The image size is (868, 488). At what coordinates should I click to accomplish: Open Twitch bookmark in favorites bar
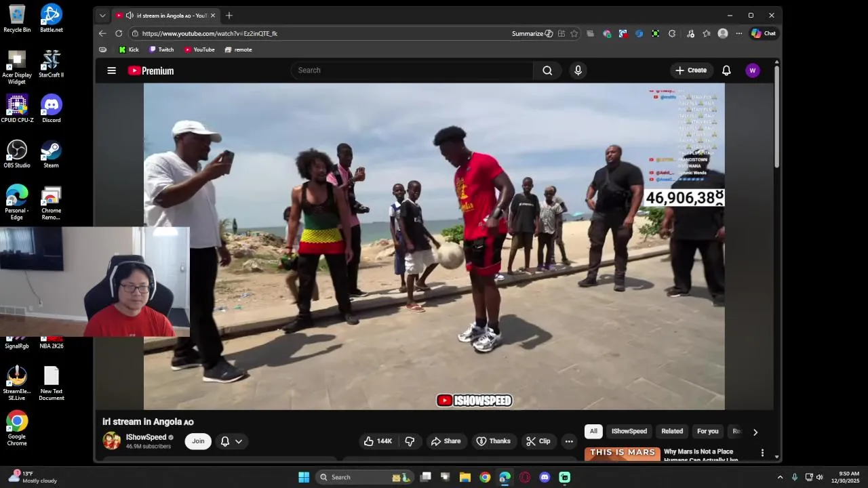click(161, 49)
